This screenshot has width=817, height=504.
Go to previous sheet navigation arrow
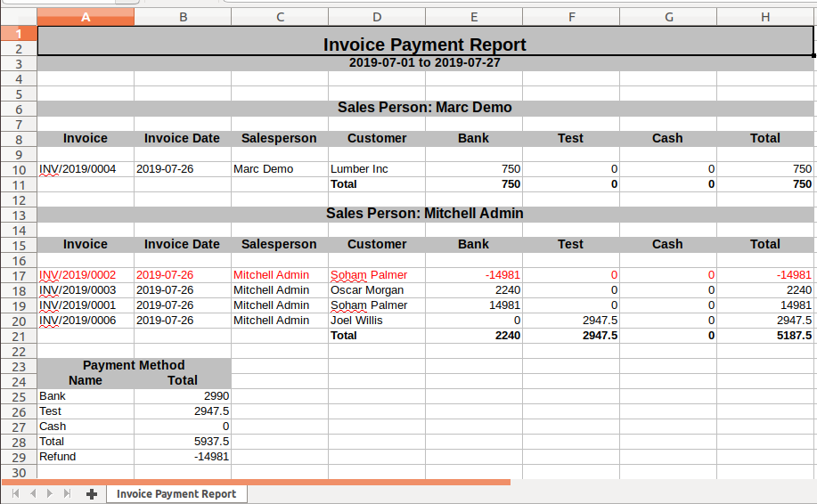pyautogui.click(x=33, y=493)
